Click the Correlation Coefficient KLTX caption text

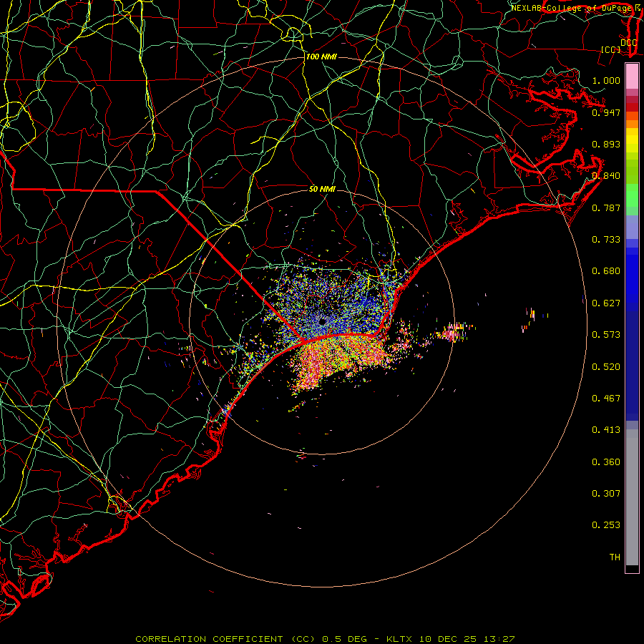click(x=325, y=639)
